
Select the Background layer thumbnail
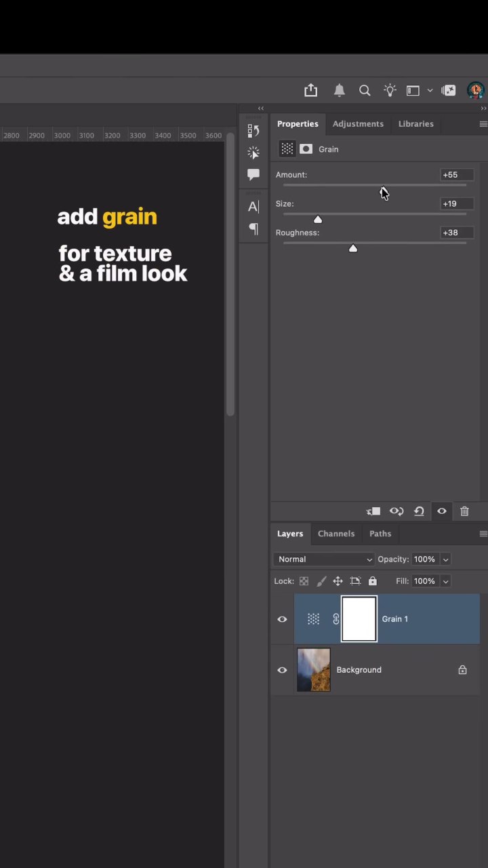[314, 670]
